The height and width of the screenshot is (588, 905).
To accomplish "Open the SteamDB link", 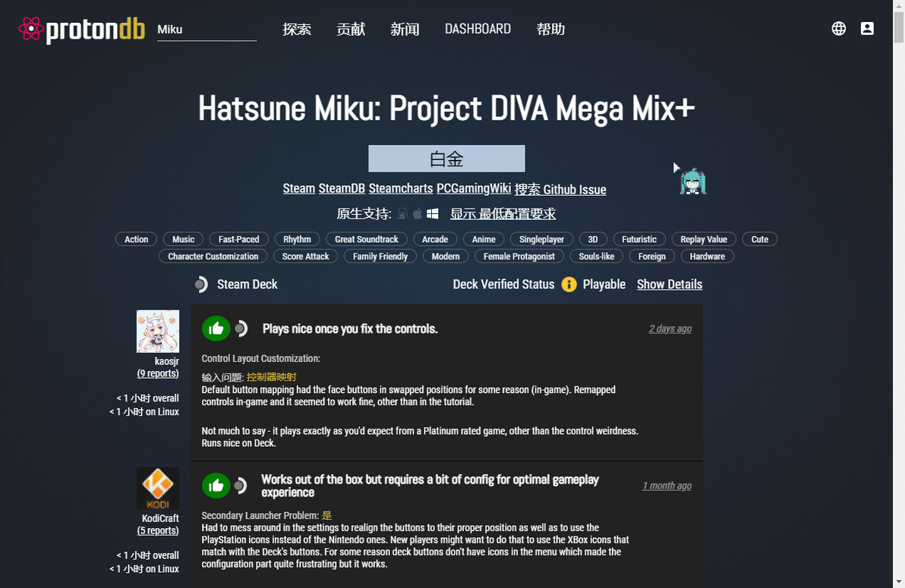I will (342, 189).
